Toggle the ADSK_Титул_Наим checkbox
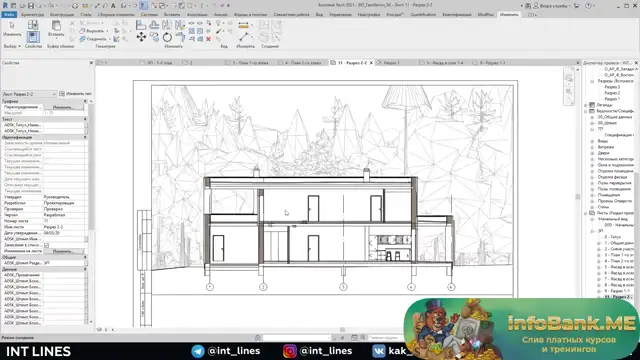Screen dimensions: 640x360 [86, 125]
